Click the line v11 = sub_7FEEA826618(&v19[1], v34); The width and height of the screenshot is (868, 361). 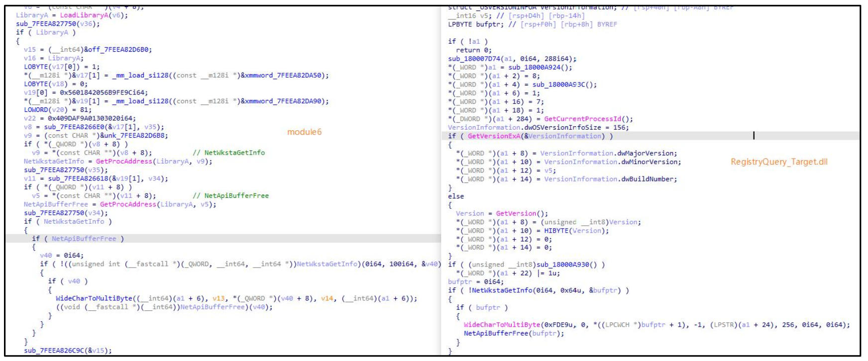[96, 179]
